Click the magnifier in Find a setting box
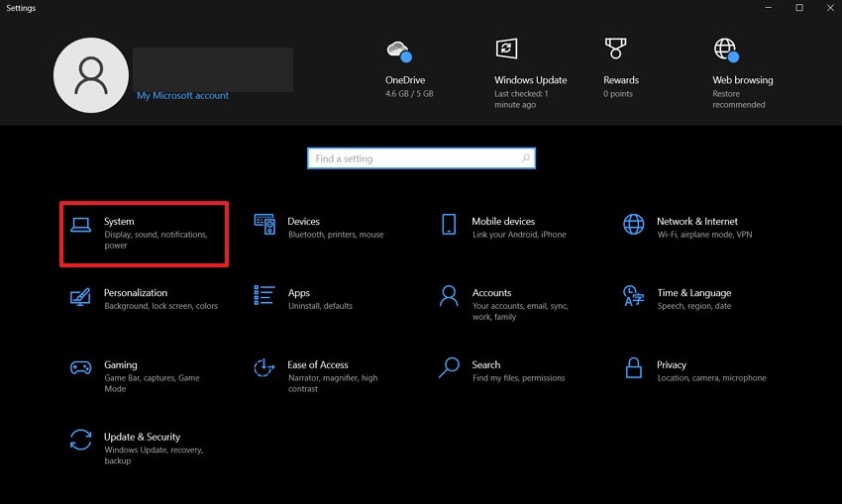Screen dimensions: 842x504 coord(526,157)
